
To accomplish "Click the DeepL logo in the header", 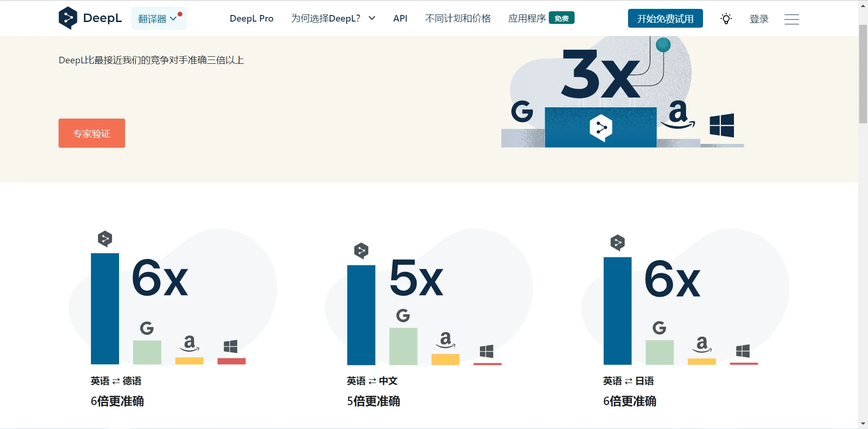I will point(90,18).
